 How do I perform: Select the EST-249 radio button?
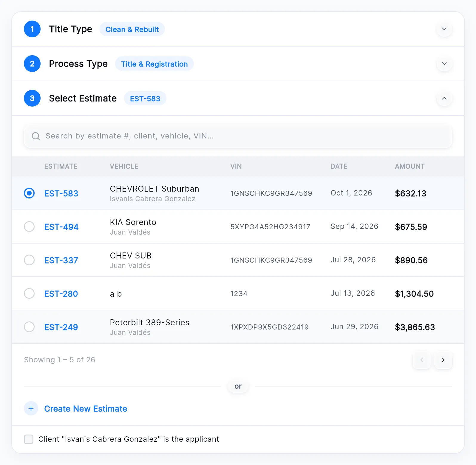click(x=29, y=327)
